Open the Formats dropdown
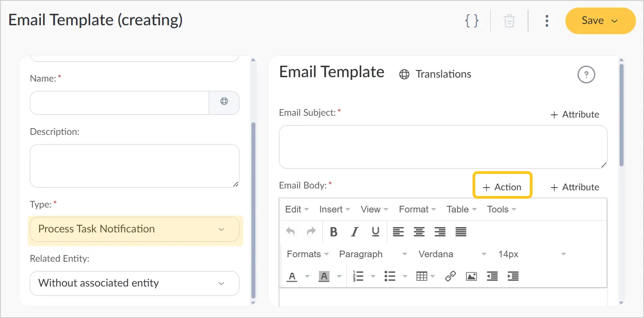Viewport: 644px width, 318px height. (x=308, y=254)
